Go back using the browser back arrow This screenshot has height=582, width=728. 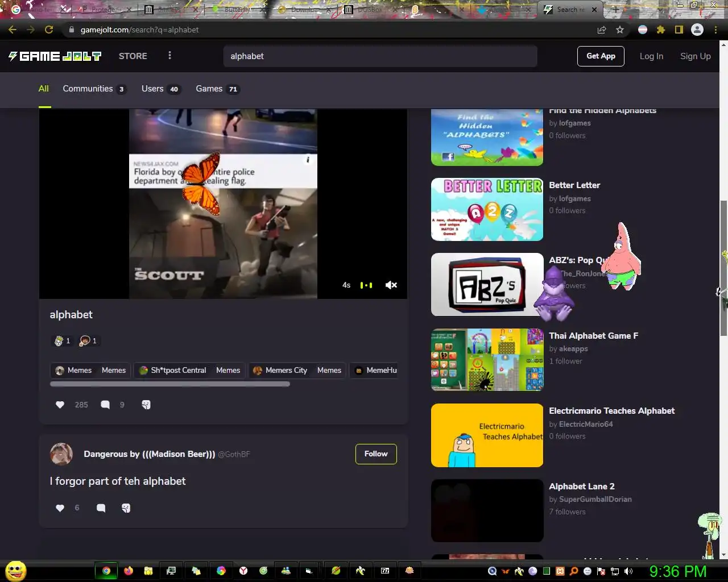tap(13, 30)
